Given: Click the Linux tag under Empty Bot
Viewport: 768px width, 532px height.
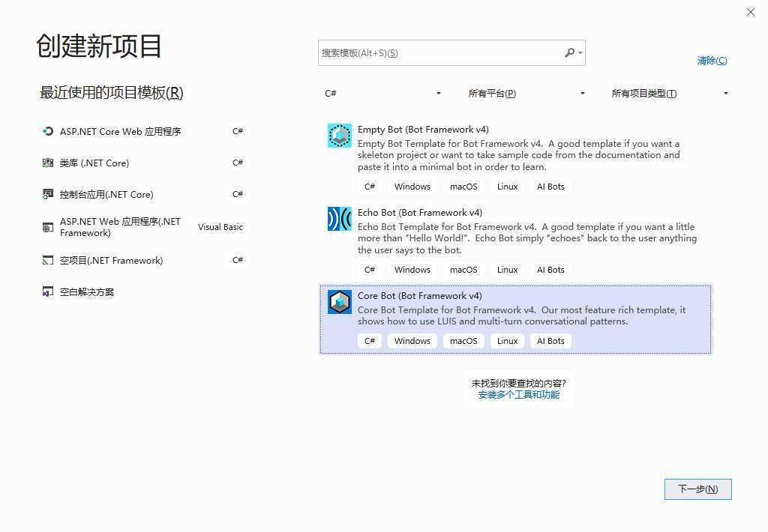Looking at the screenshot, I should [x=507, y=187].
